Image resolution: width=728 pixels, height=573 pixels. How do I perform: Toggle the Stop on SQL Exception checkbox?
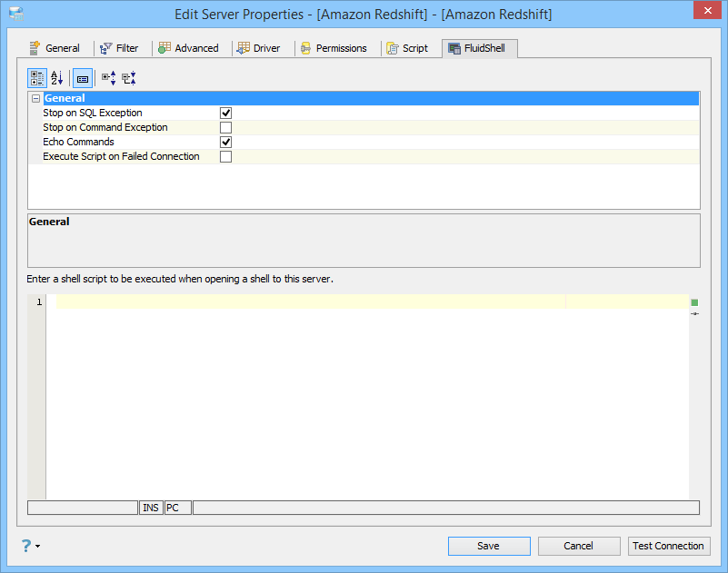[225, 113]
